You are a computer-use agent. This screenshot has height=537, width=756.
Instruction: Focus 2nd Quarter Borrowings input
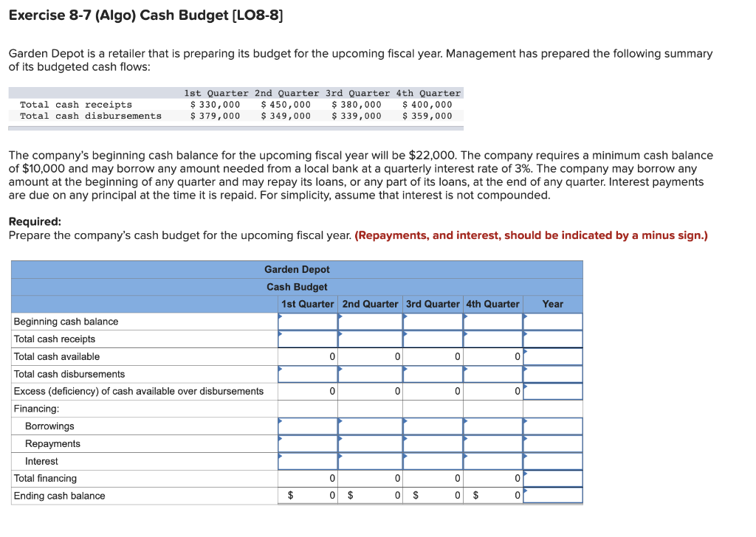[x=371, y=426]
